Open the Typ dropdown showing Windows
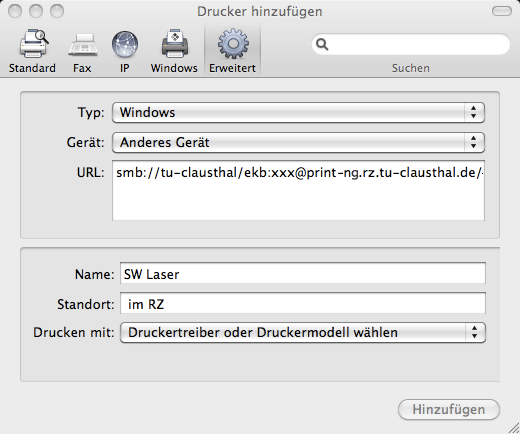 coord(298,113)
